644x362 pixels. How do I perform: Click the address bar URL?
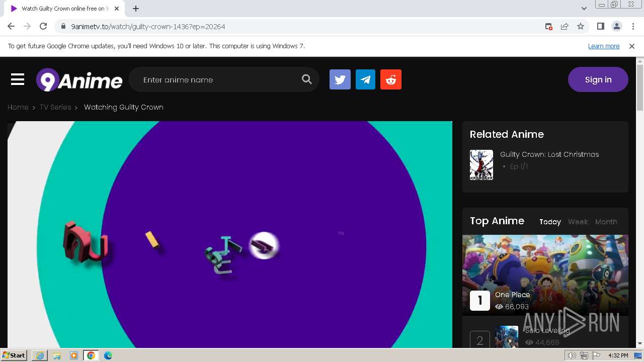pos(148,26)
